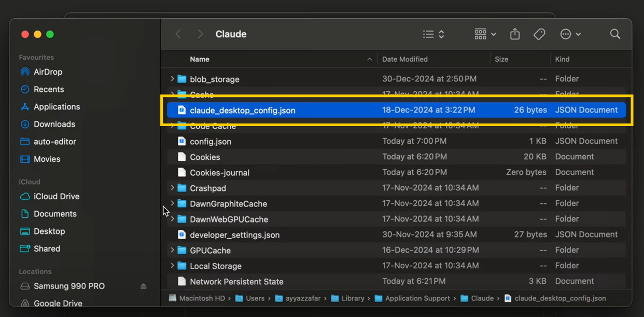Eject the Samsung 990 PRO drive
Screen dimensions: 644x317
[143, 286]
